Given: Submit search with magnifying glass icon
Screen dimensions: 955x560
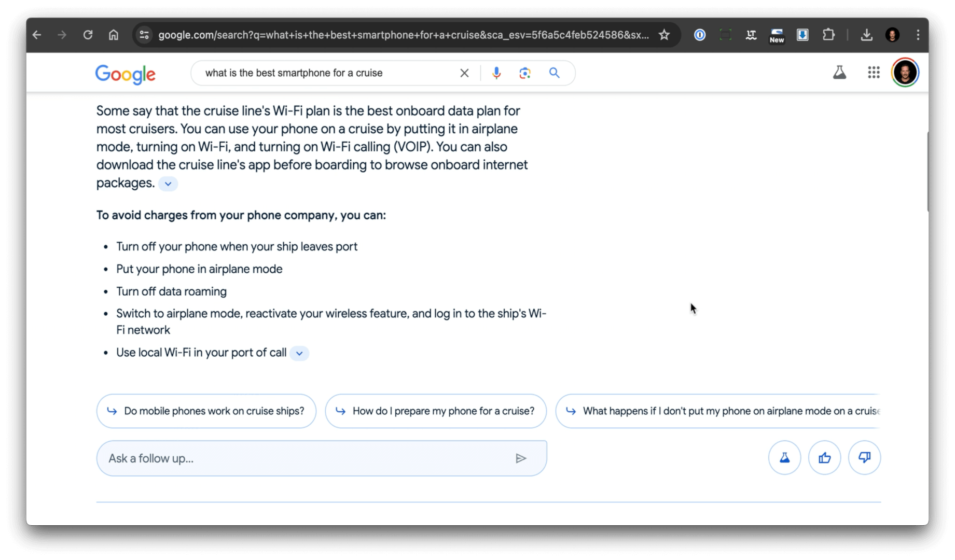Looking at the screenshot, I should click(555, 73).
